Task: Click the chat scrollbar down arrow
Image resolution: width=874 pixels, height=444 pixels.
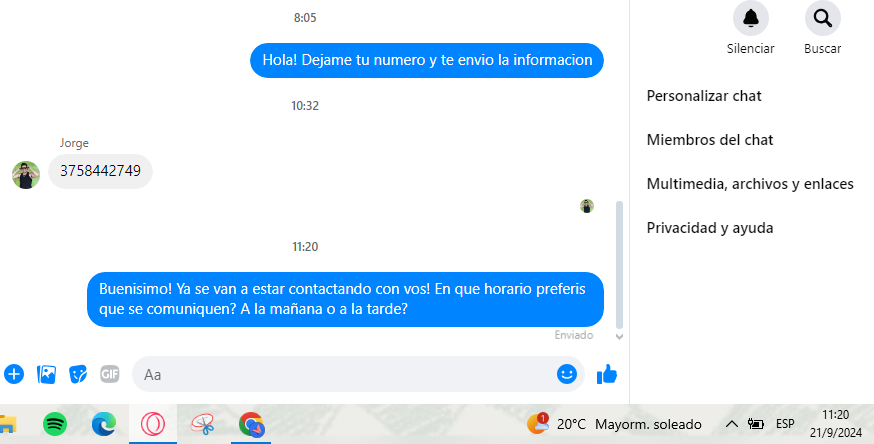Action: 619,336
